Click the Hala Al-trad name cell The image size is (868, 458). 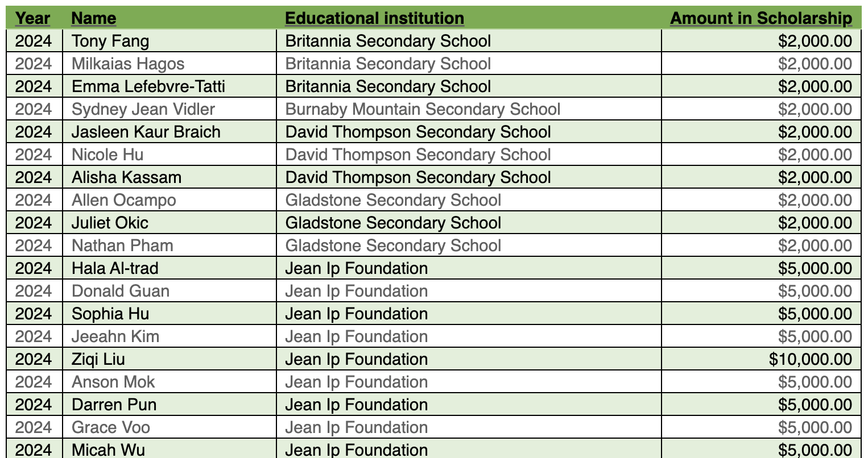tap(115, 268)
